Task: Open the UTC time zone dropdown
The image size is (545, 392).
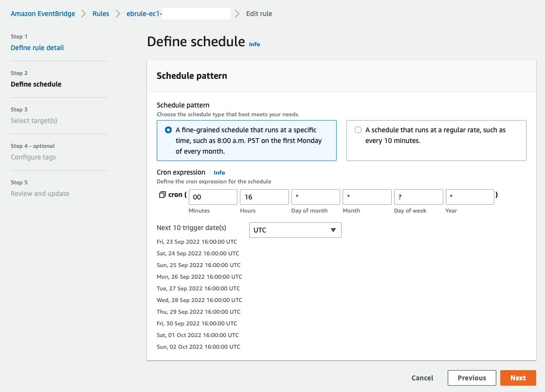Action: [x=295, y=230]
